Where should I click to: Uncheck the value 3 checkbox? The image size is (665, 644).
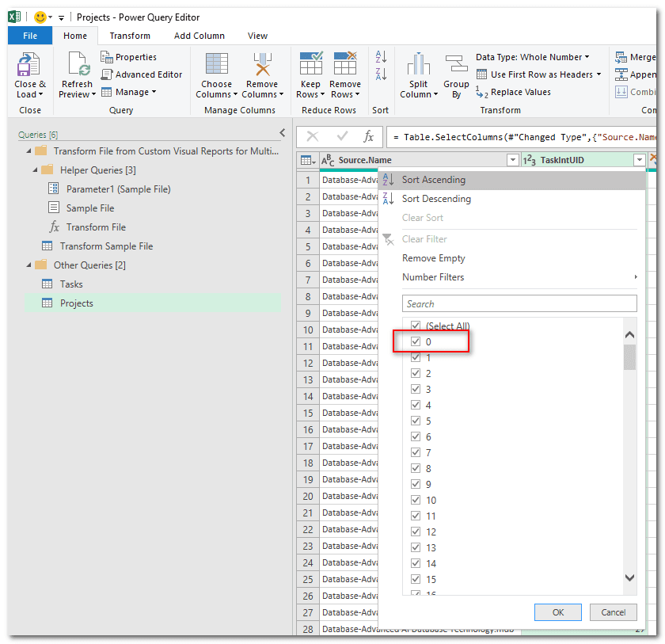[416, 389]
